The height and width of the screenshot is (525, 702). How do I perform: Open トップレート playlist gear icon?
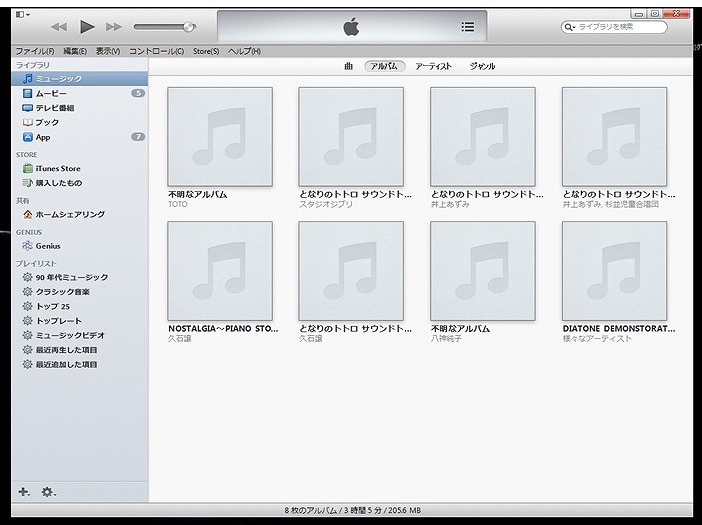click(28, 320)
